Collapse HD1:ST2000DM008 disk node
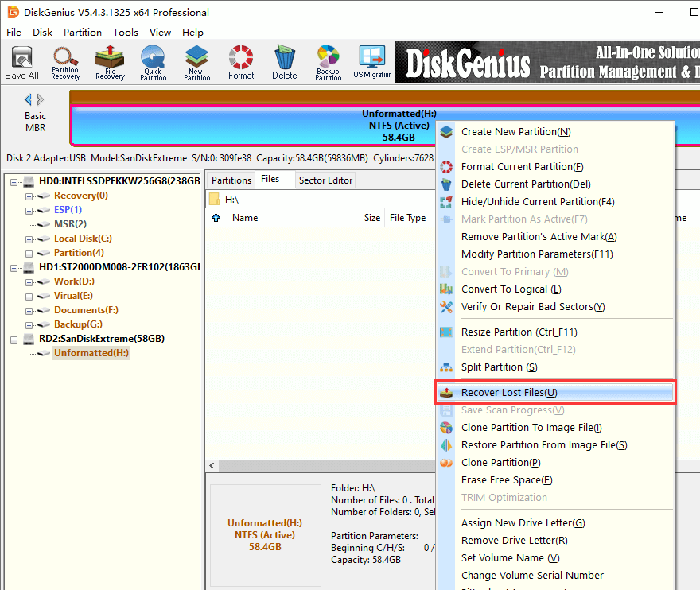 15,267
